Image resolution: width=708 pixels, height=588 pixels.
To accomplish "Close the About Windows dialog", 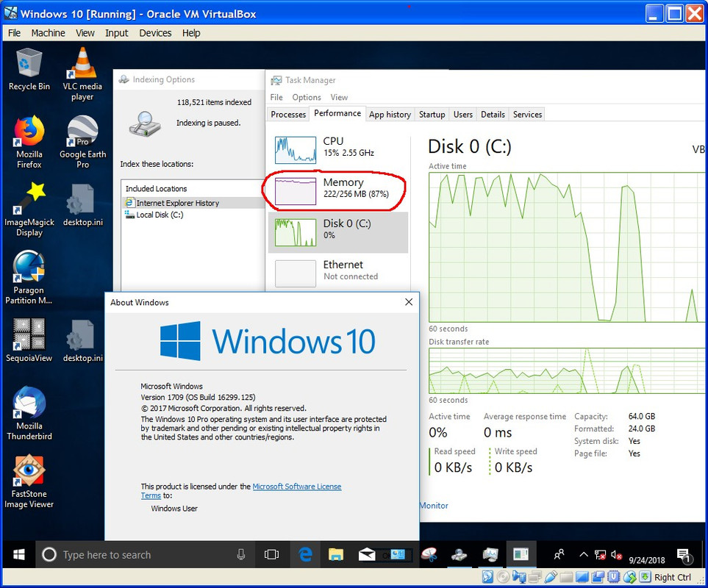I will point(409,302).
